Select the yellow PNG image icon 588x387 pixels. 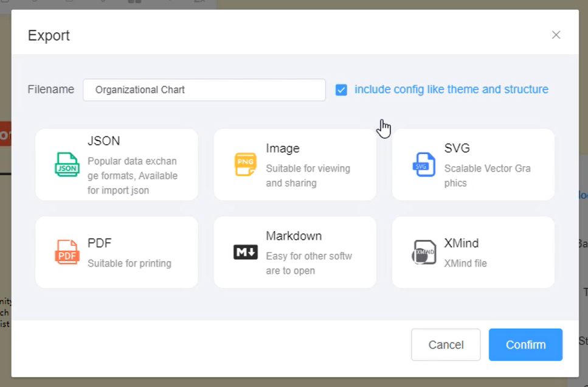246,165
